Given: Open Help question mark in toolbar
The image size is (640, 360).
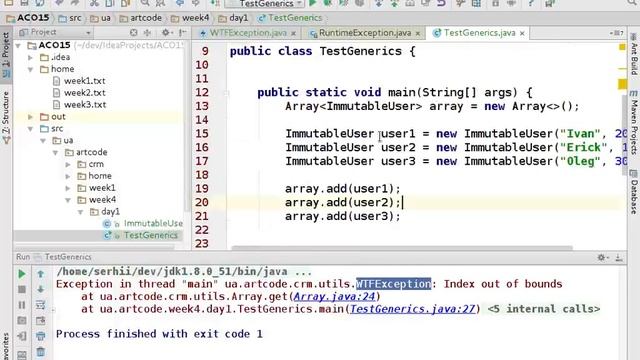Looking at the screenshot, I should pyautogui.click(x=531, y=3).
